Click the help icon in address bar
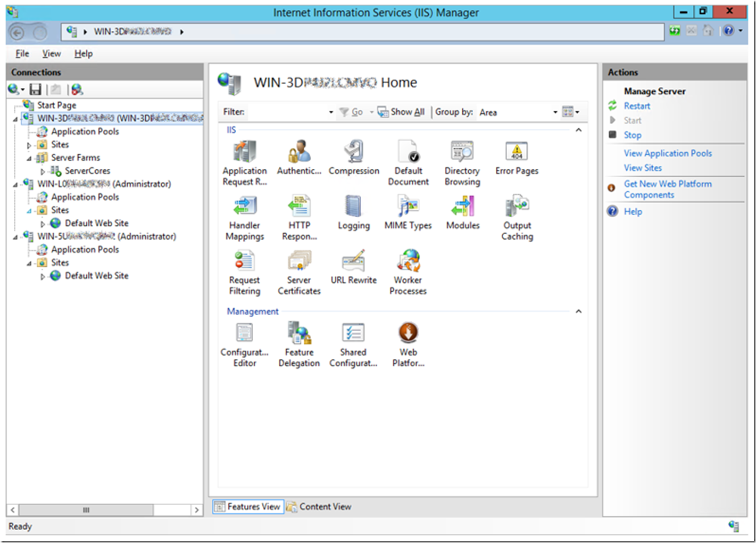The height and width of the screenshot is (543, 756). [728, 31]
